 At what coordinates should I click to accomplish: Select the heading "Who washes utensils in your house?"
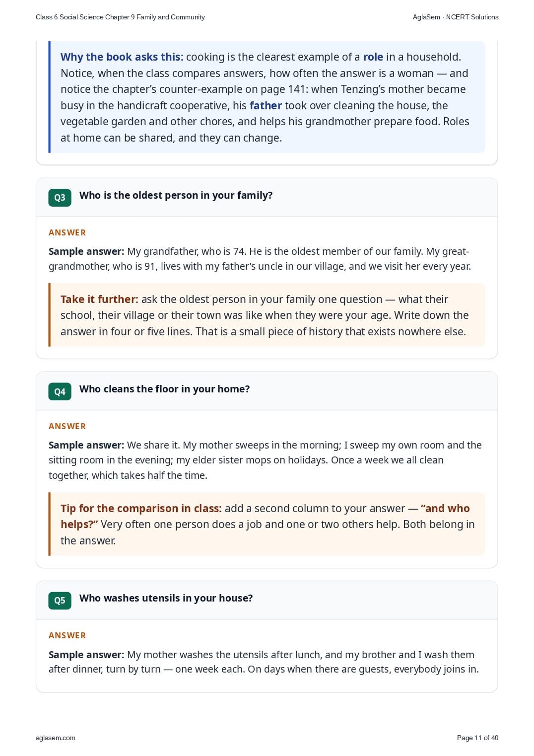pos(166,598)
